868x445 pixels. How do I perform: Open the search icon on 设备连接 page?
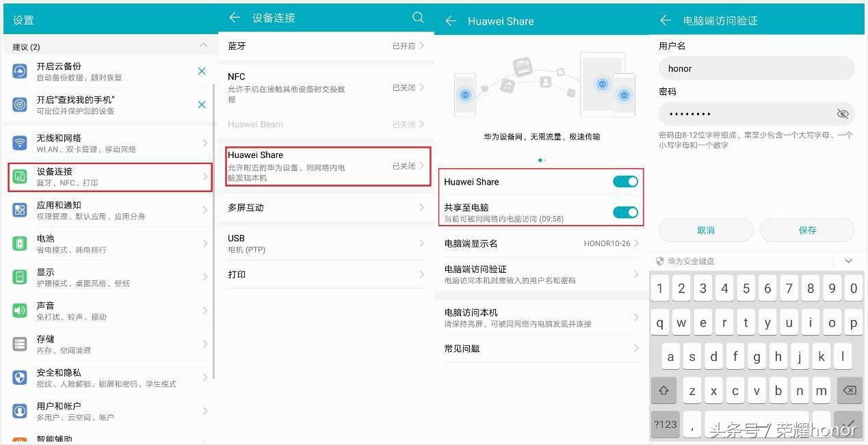(x=418, y=18)
